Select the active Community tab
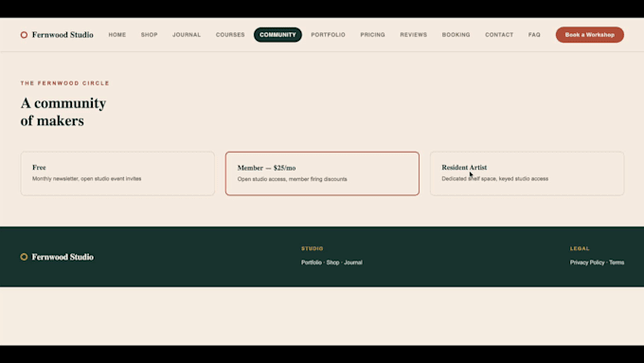 277,35
